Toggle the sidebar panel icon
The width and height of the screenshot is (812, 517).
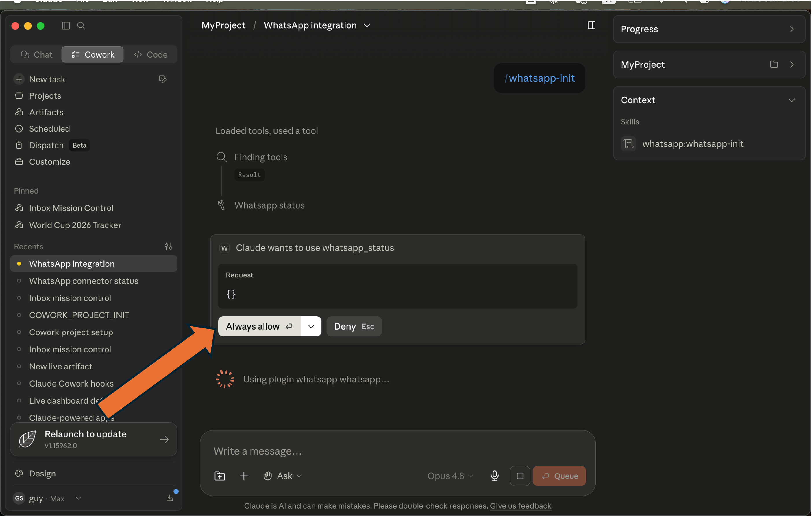[66, 26]
